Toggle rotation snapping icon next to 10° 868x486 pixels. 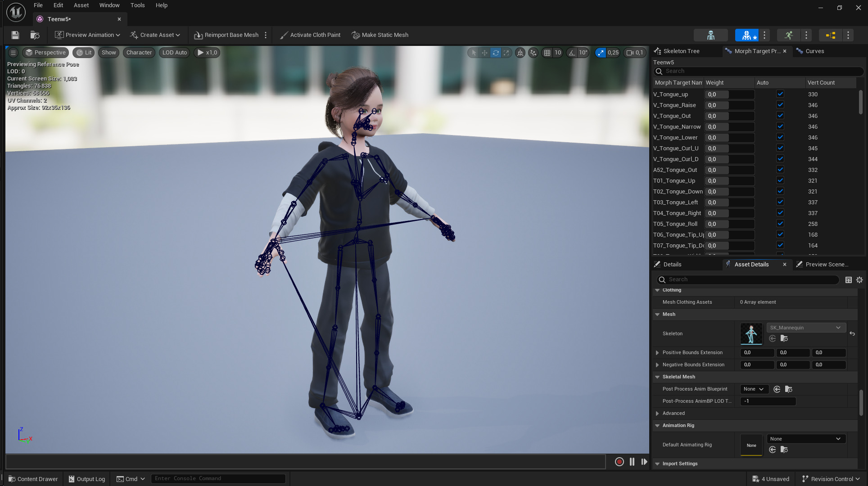[572, 53]
